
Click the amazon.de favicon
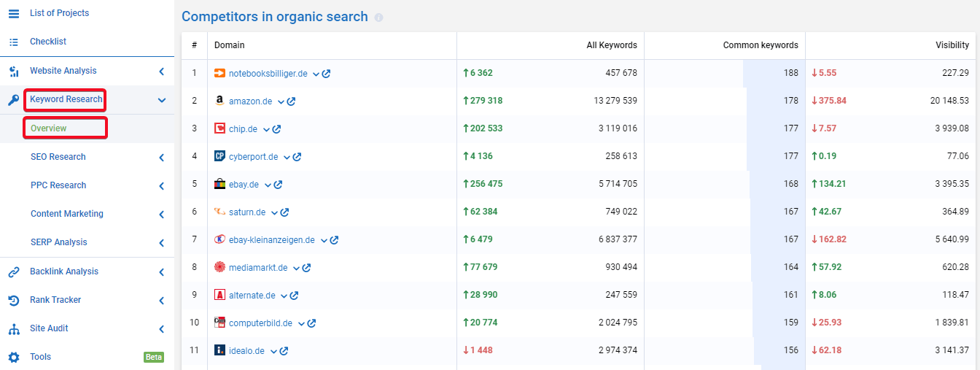point(219,101)
